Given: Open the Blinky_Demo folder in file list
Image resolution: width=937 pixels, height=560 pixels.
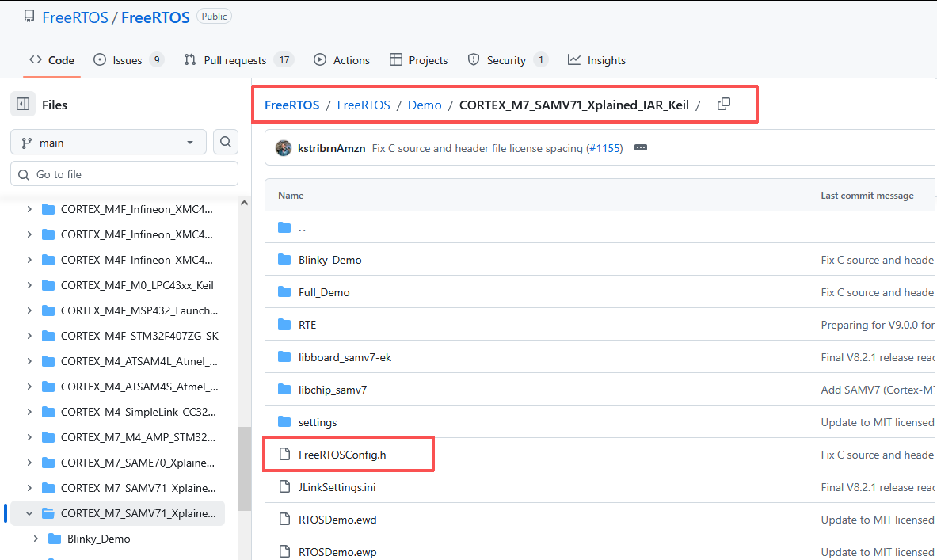Looking at the screenshot, I should (x=329, y=259).
